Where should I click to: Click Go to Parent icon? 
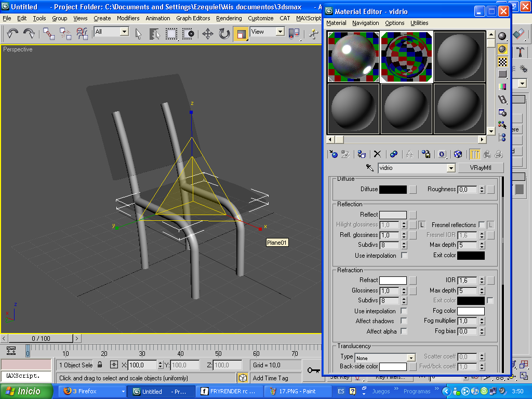487,154
